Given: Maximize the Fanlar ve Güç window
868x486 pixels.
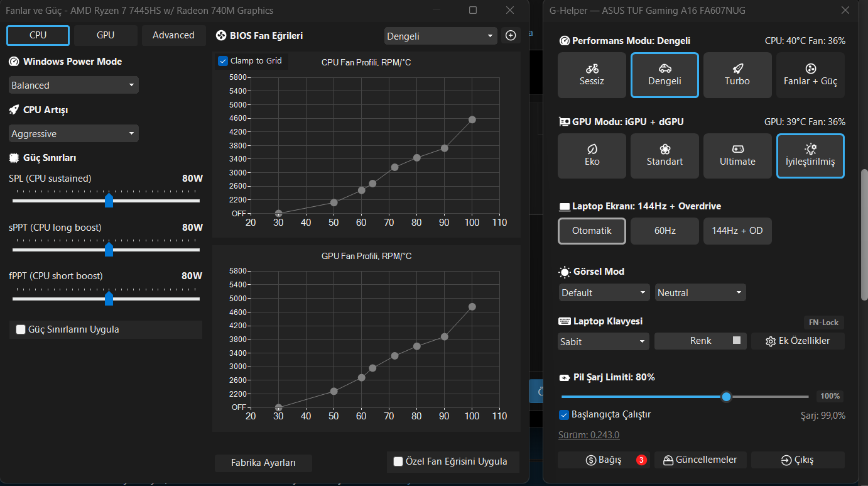Looking at the screenshot, I should (473, 10).
